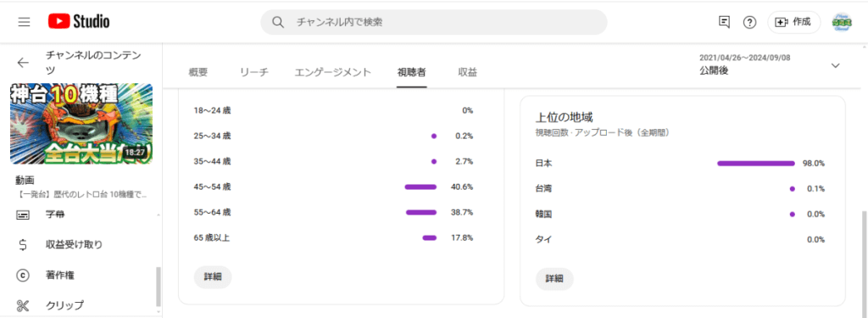
Task: Switch to the リーチ tab
Action: (x=254, y=72)
